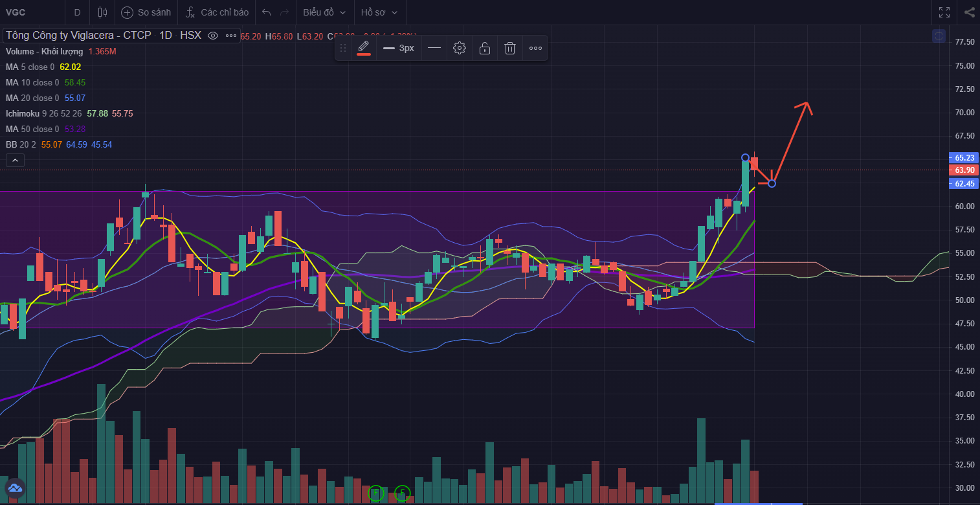Redo the chart action
This screenshot has height=505, width=980.
284,12
